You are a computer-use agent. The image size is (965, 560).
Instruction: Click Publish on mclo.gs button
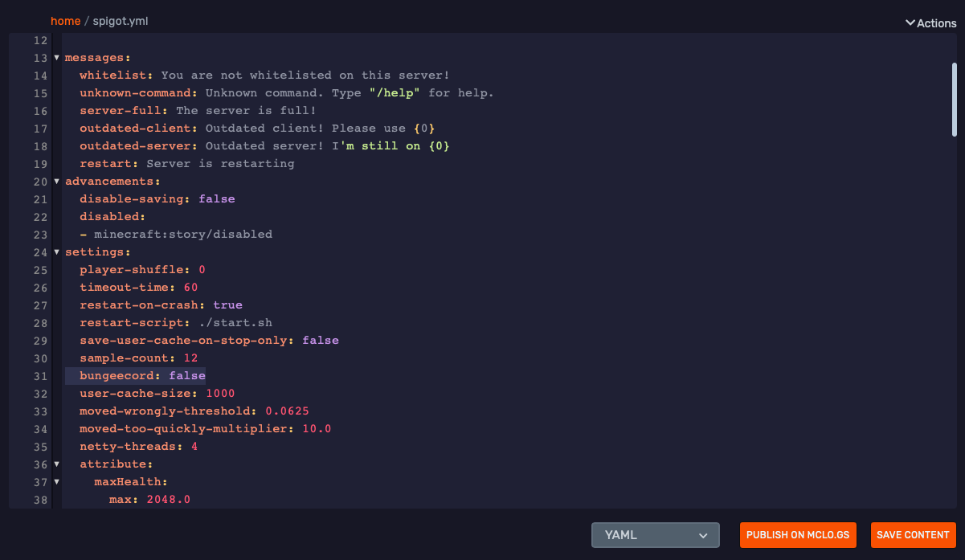tap(799, 535)
